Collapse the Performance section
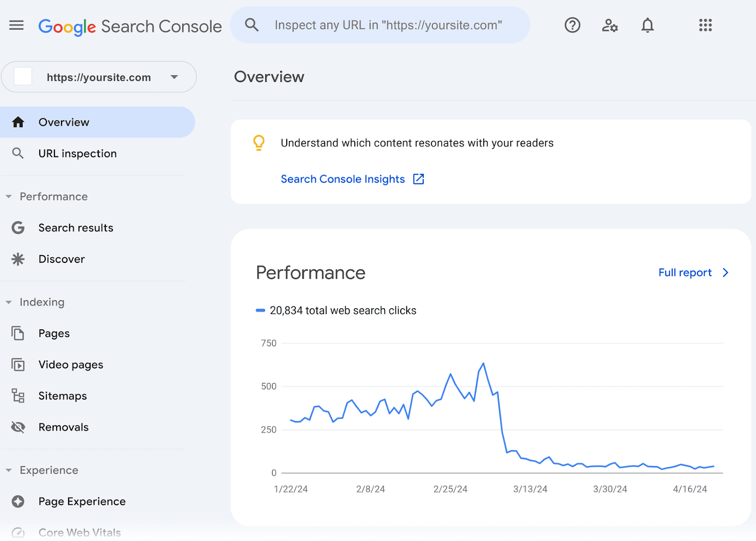Screen dimensions: 756x541 pyautogui.click(x=8, y=196)
